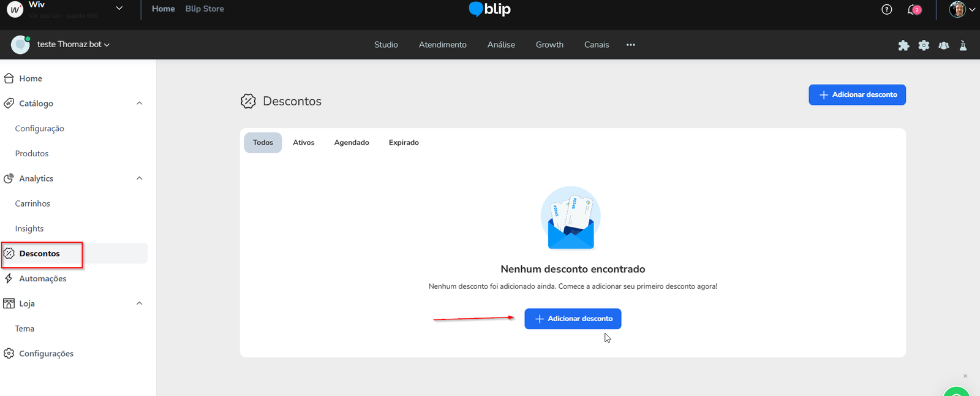Open Carrinhos under Analytics
Image resolution: width=980 pixels, height=396 pixels.
(x=32, y=204)
